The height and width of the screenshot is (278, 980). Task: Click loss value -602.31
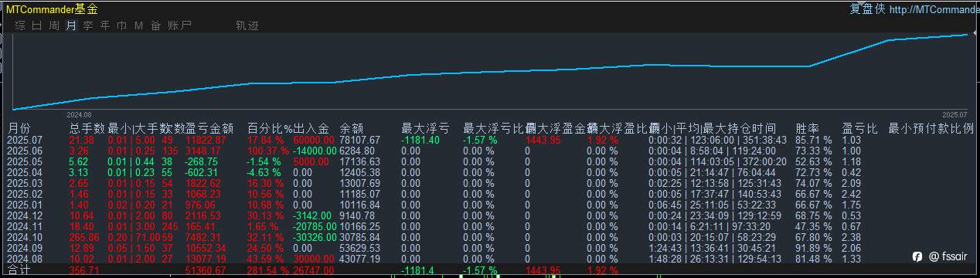tap(202, 172)
